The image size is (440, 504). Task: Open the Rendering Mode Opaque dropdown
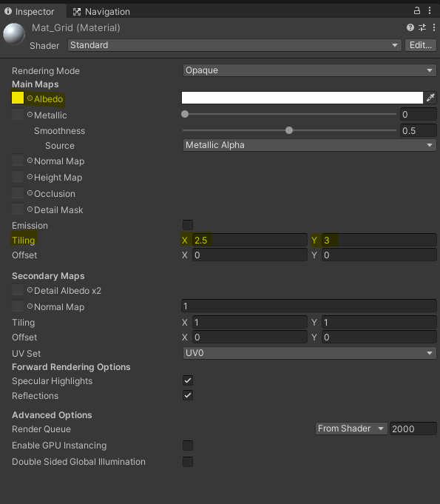point(309,70)
